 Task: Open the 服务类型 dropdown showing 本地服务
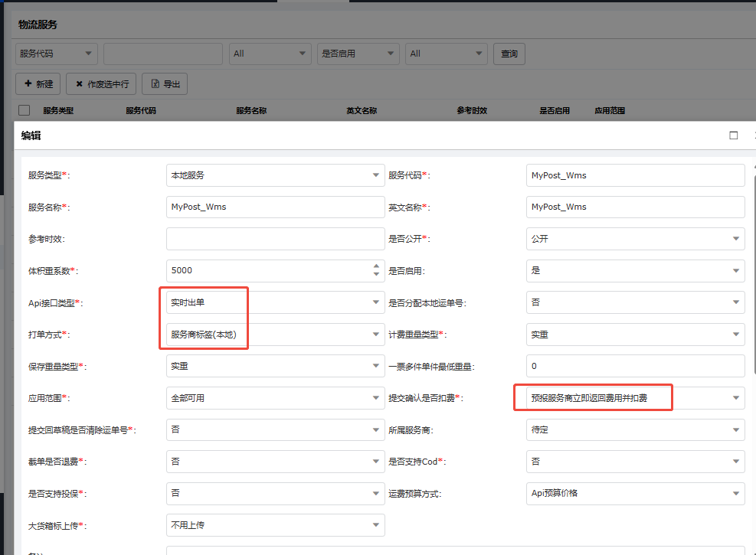click(x=275, y=175)
